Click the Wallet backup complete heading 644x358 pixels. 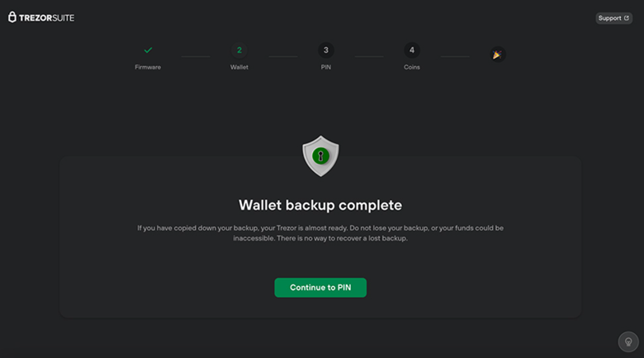(320, 204)
